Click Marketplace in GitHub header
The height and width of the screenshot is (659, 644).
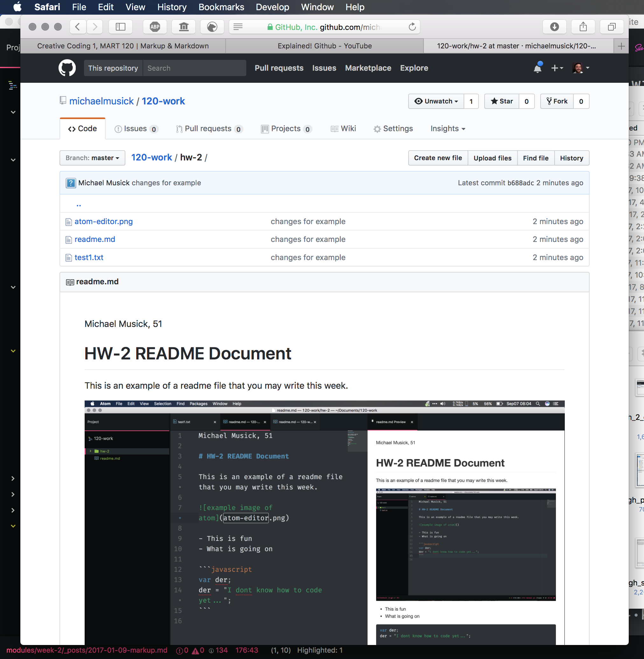[368, 68]
